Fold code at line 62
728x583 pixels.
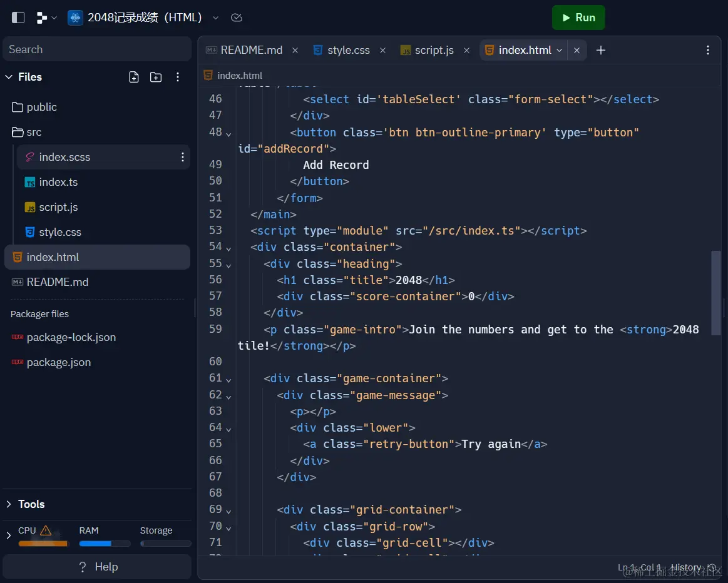point(228,397)
